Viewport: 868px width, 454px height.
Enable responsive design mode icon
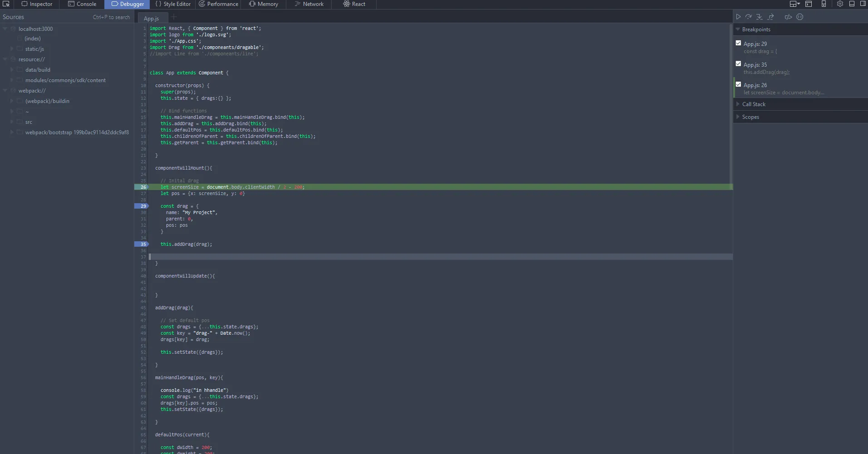pos(824,4)
